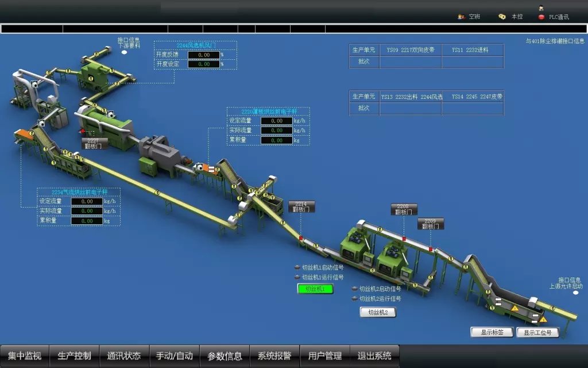The image size is (588, 368).
Task: Open the 集中监视 tab
Action: point(25,356)
